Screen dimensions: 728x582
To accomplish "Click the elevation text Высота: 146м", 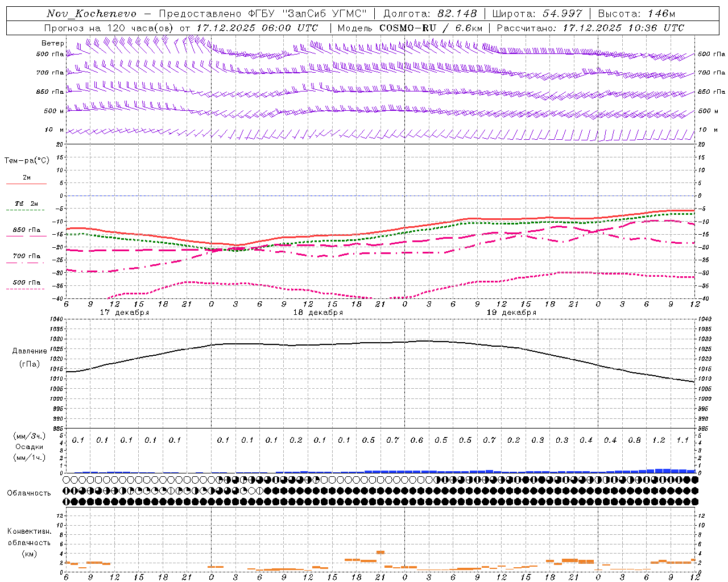I will coord(637,14).
